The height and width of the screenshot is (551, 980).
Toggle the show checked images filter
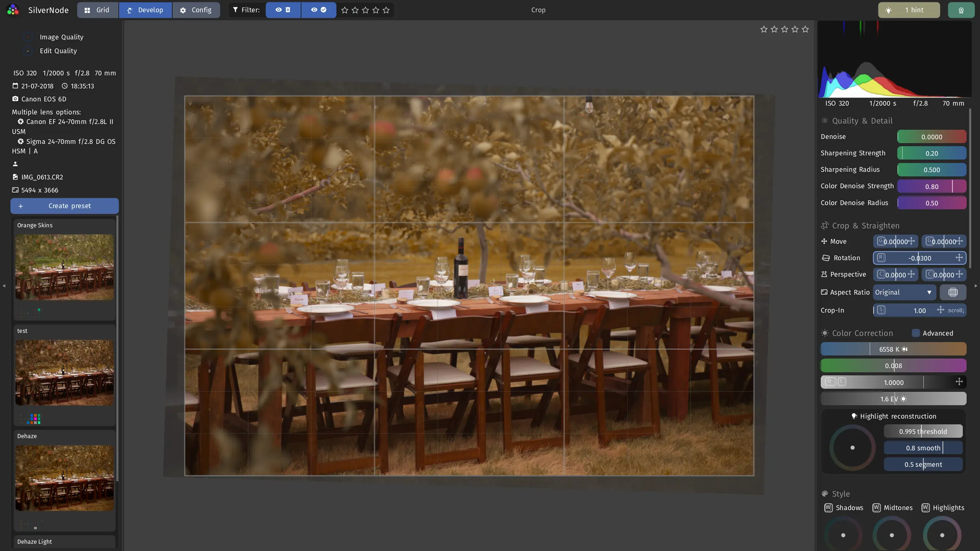tap(318, 10)
